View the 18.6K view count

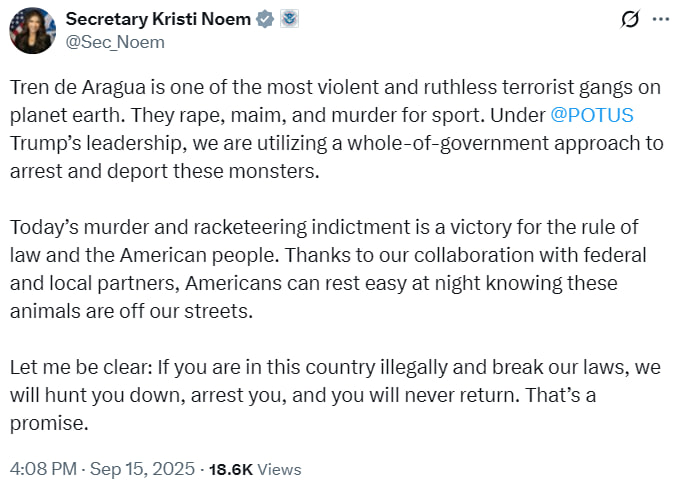click(231, 470)
